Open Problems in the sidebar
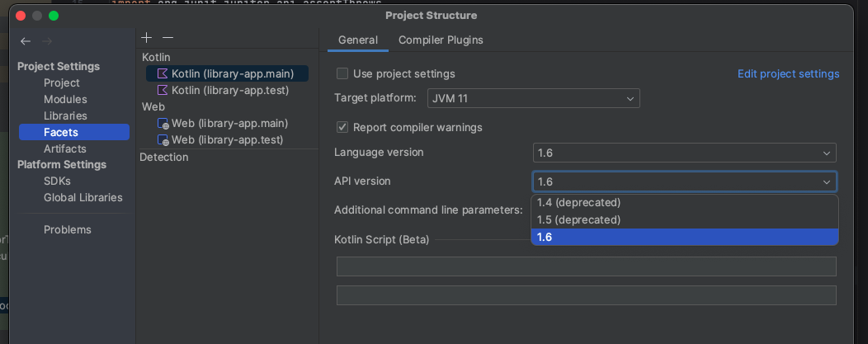Screen dimensions: 868x344 coord(68,229)
